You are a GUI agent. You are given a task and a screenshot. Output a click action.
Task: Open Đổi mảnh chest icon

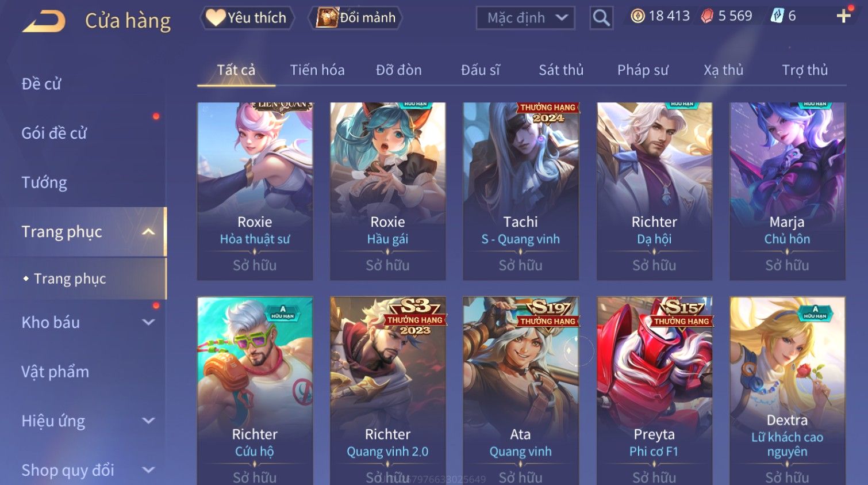pos(356,18)
